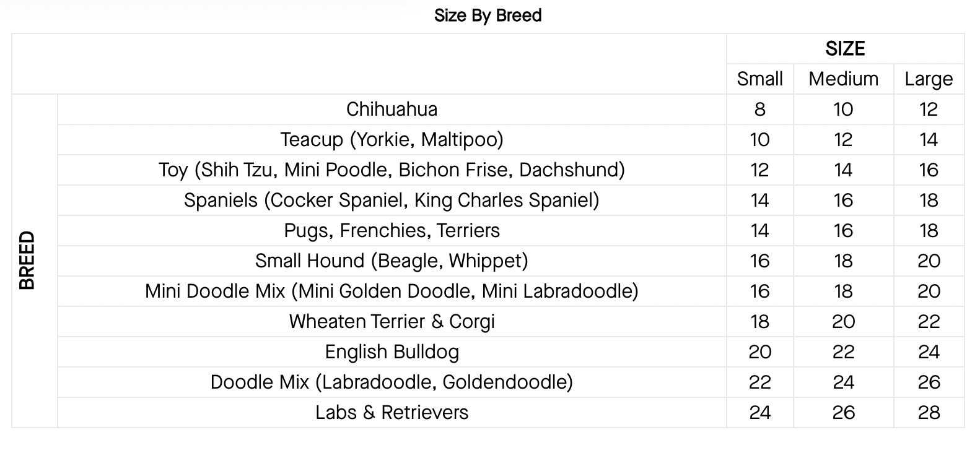Image resolution: width=980 pixels, height=453 pixels.
Task: Click the Labs & Retrievers row label
Action: click(x=392, y=413)
